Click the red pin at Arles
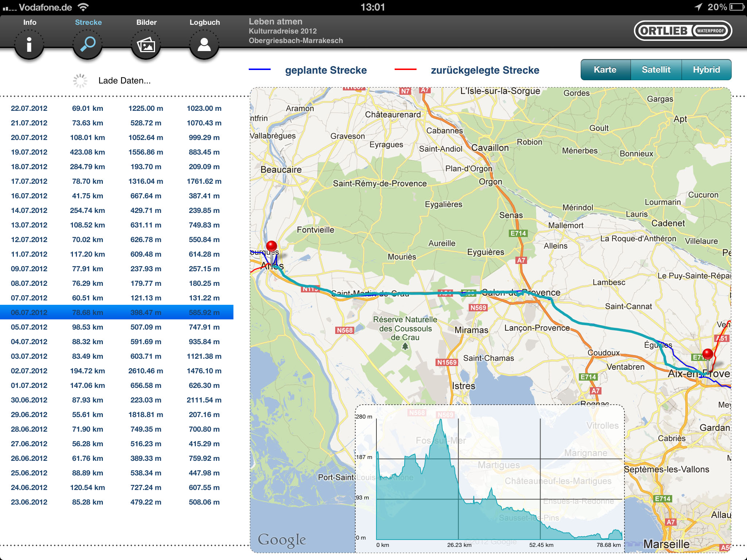Image resolution: width=747 pixels, height=560 pixels. pyautogui.click(x=271, y=246)
